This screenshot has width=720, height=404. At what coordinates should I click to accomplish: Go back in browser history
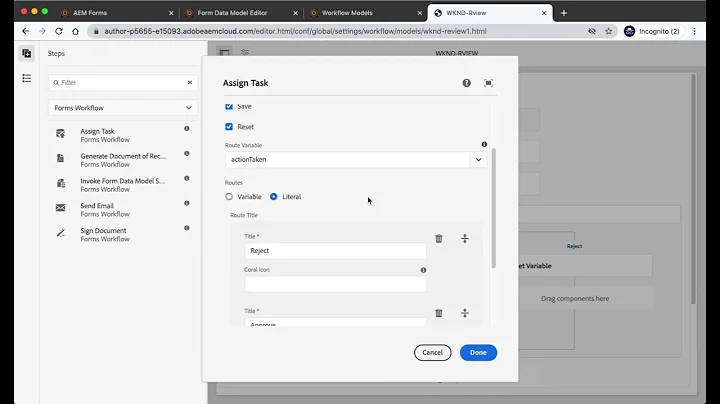(26, 31)
